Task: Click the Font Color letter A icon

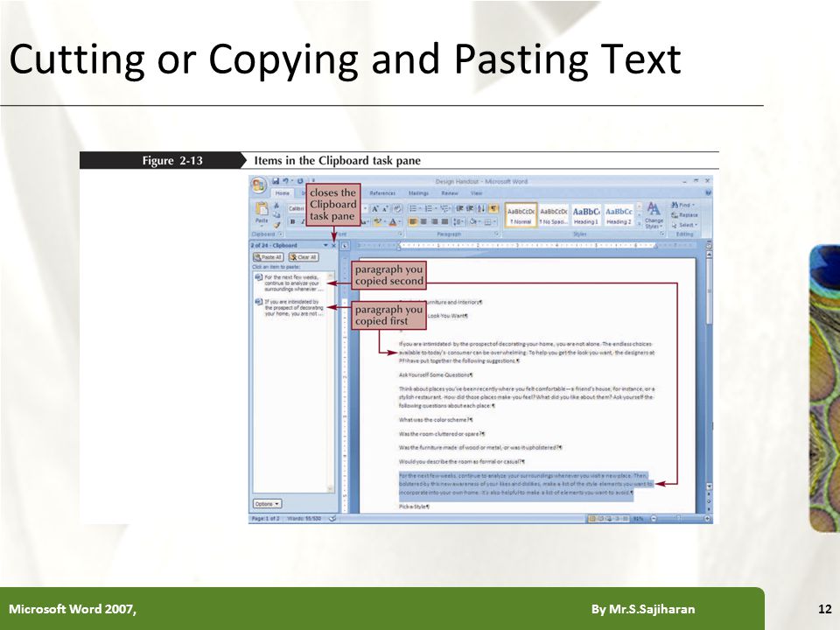Action: [x=393, y=221]
